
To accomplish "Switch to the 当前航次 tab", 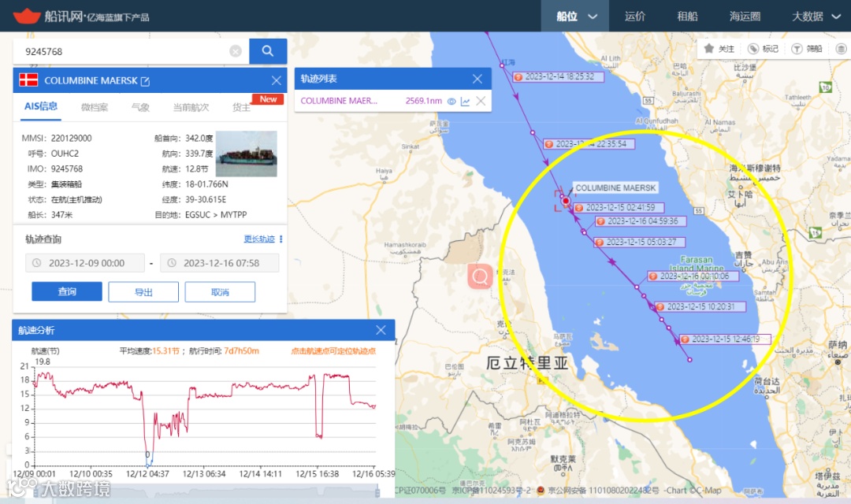I will (x=191, y=107).
